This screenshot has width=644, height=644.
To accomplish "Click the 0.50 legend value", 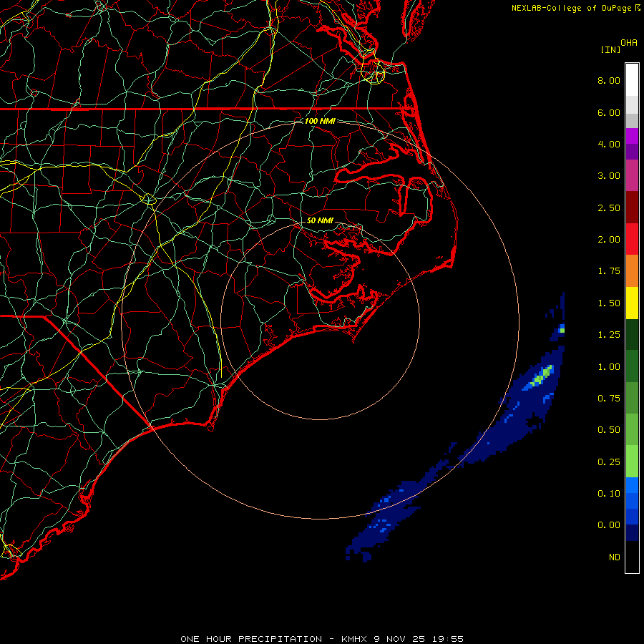I will pos(609,430).
